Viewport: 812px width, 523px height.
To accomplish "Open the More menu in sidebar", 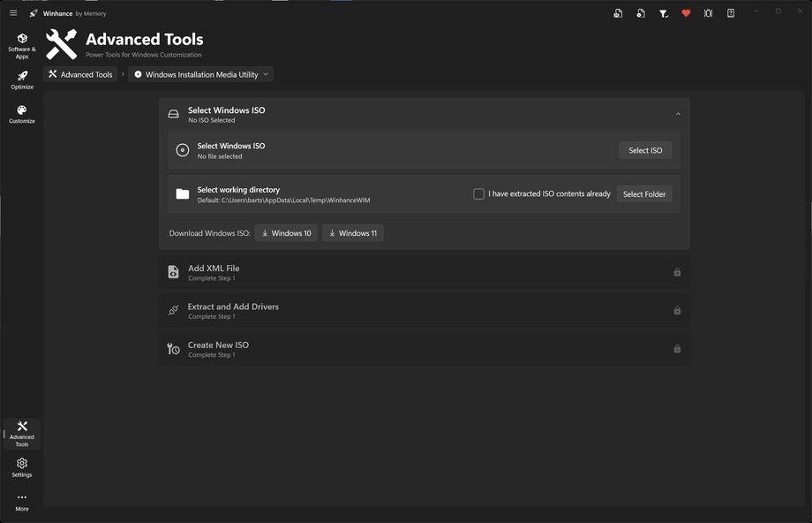I will pyautogui.click(x=22, y=502).
